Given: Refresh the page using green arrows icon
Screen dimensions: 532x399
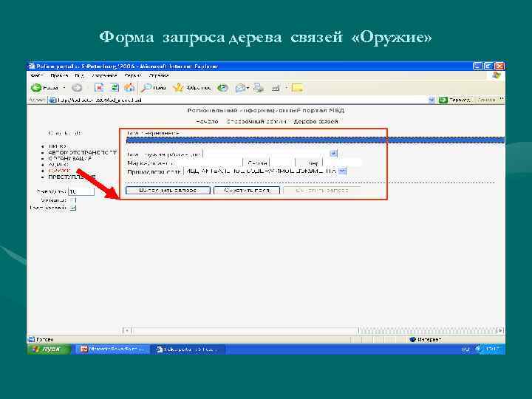Looking at the screenshot, I should coord(115,88).
